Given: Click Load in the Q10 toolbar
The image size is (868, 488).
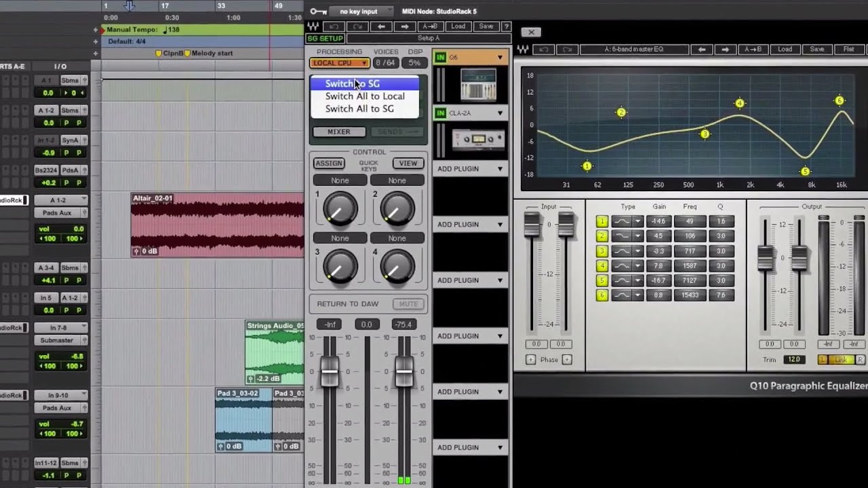Looking at the screenshot, I should coord(785,49).
